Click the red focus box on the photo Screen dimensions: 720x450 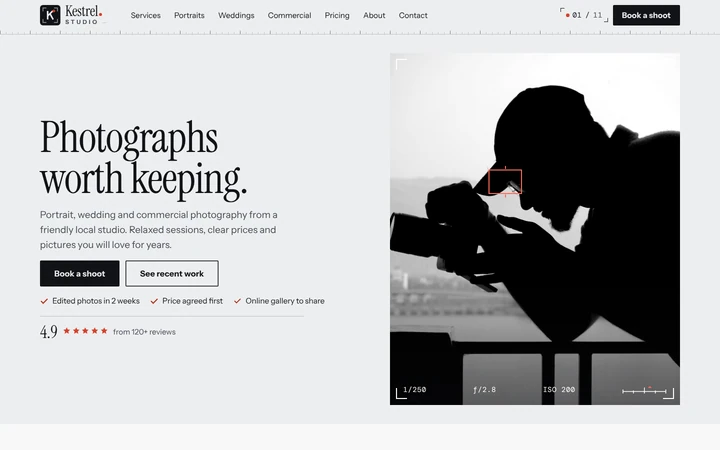(x=505, y=182)
